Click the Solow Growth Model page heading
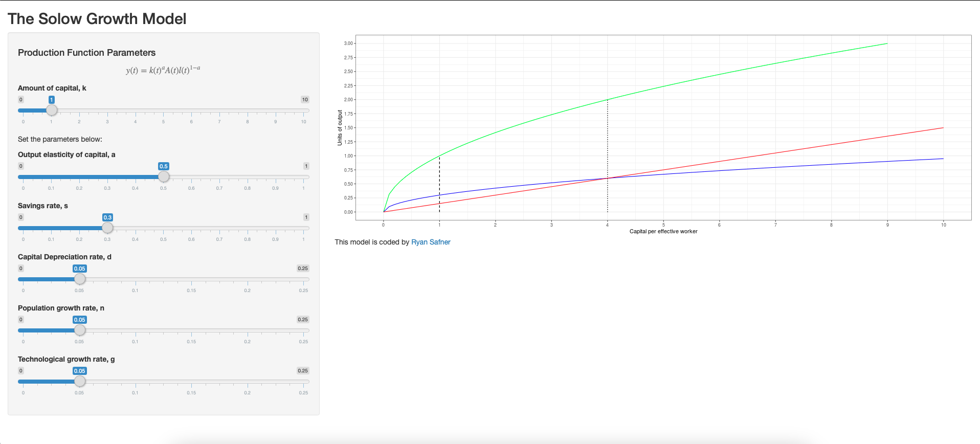 tap(97, 19)
